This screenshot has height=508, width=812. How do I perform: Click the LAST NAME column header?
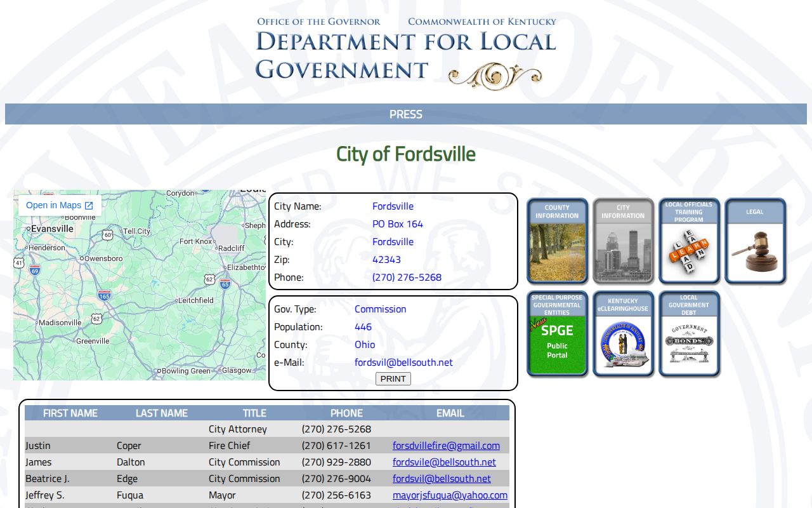tap(162, 413)
